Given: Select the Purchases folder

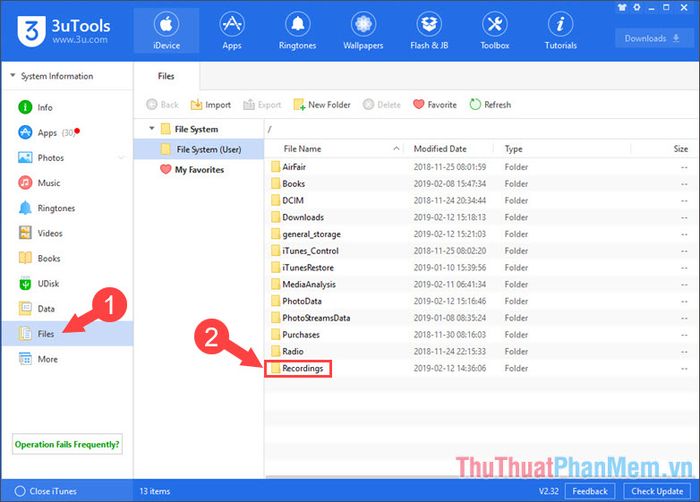Looking at the screenshot, I should pos(480,335).
